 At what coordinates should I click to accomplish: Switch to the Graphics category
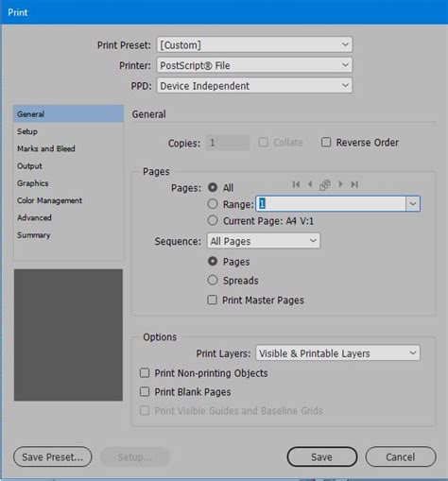tap(68, 183)
